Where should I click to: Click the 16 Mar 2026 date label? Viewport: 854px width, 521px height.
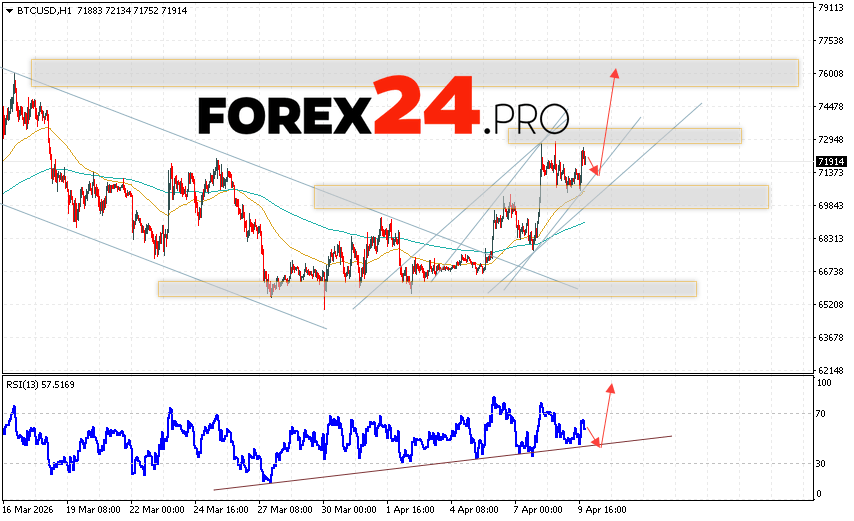30,509
